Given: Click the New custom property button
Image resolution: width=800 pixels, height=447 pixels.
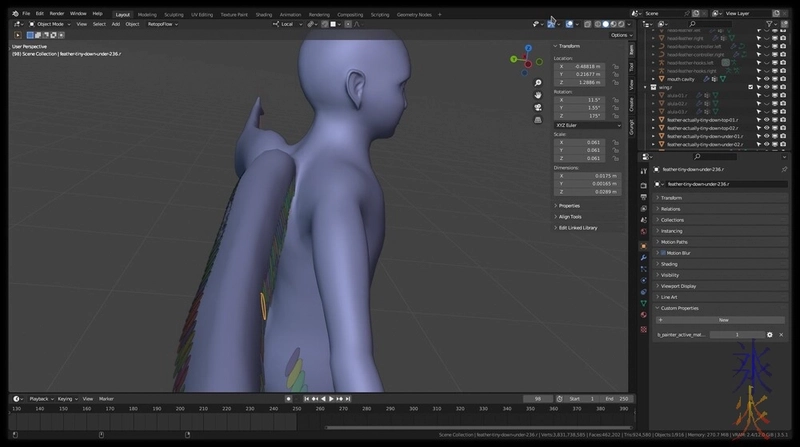Looking at the screenshot, I should (x=723, y=319).
